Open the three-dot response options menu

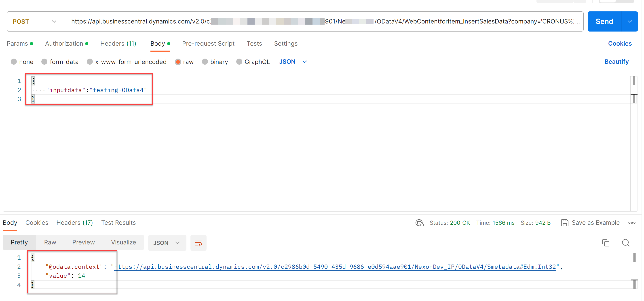click(631, 223)
